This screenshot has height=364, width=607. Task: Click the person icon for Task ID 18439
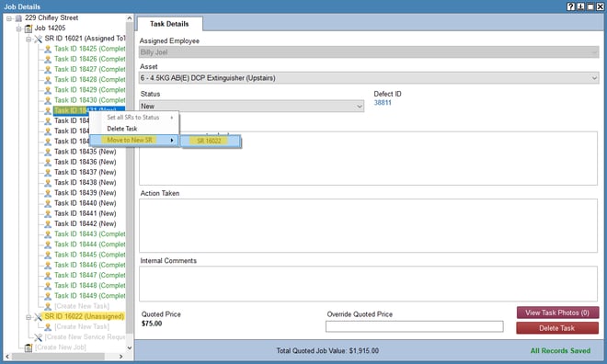click(x=48, y=193)
